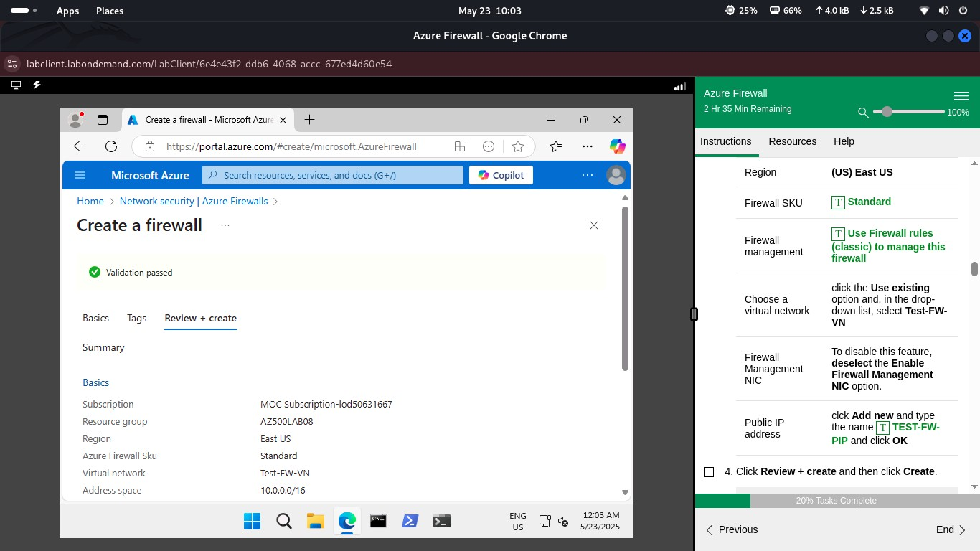The height and width of the screenshot is (551, 980).
Task: Open the lab panel hamburger menu
Action: [961, 95]
